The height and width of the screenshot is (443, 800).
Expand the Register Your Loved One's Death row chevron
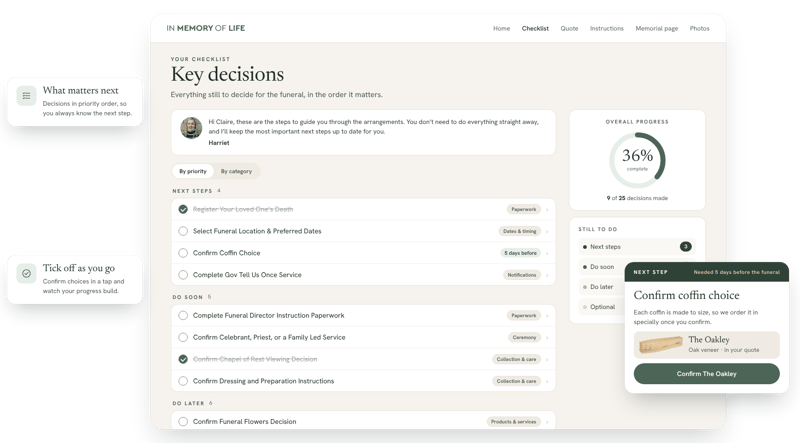click(547, 210)
